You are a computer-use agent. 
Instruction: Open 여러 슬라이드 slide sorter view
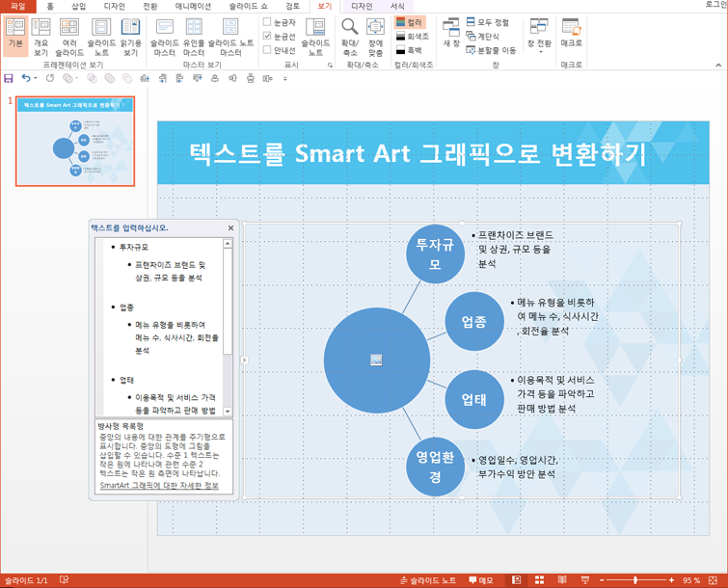(69, 37)
